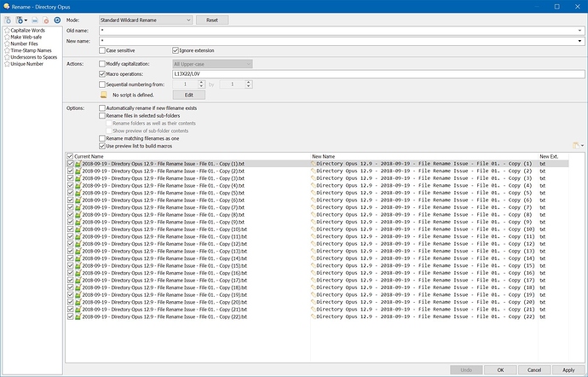Expand the Old name history dropdown arrow
588x377 pixels.
(579, 31)
